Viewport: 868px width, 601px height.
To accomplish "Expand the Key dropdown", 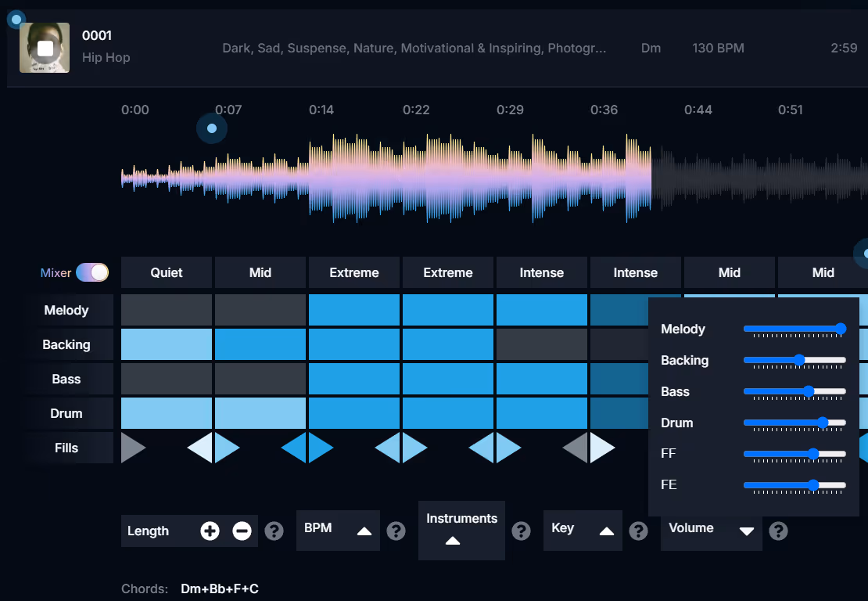I will pos(583,530).
